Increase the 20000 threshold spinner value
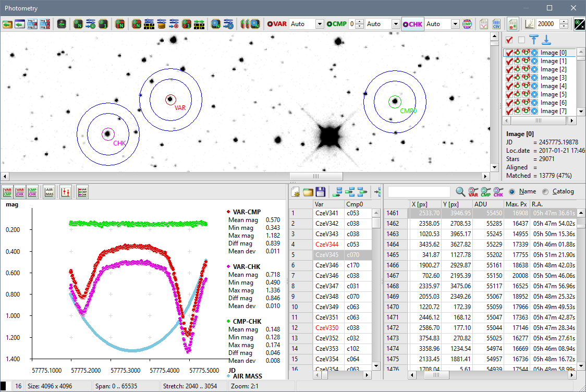 (564, 21)
